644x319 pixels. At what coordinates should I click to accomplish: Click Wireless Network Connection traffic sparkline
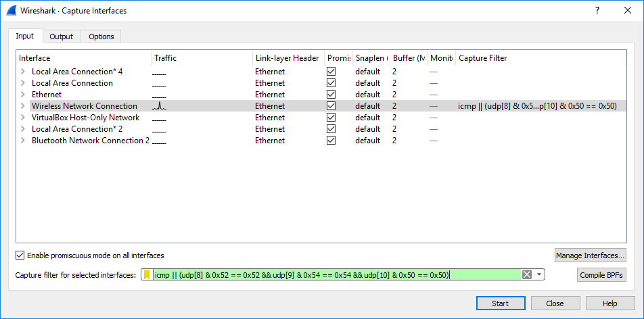pyautogui.click(x=160, y=106)
